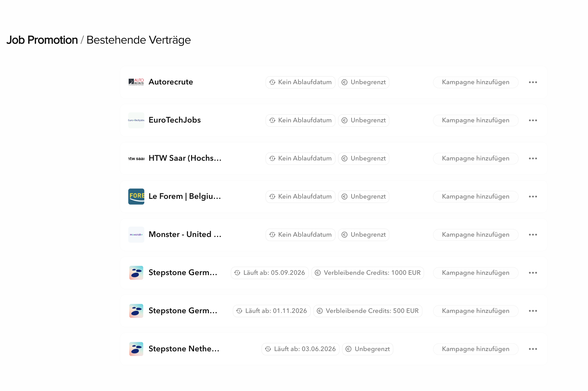588x391 pixels.
Task: Click Autorecrute's Unbegrenzt budget badge
Action: coord(364,82)
